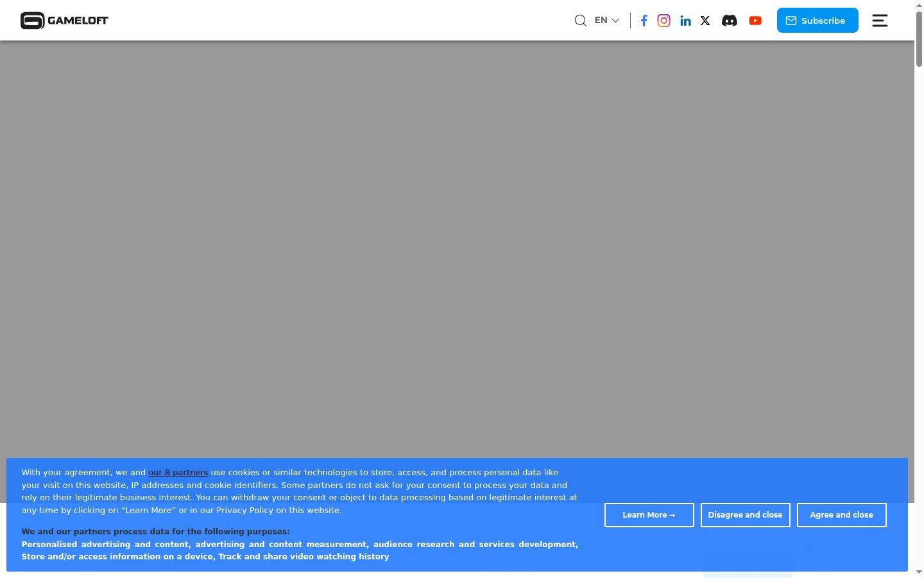
Task: Choose Agree and close
Action: pos(842,515)
